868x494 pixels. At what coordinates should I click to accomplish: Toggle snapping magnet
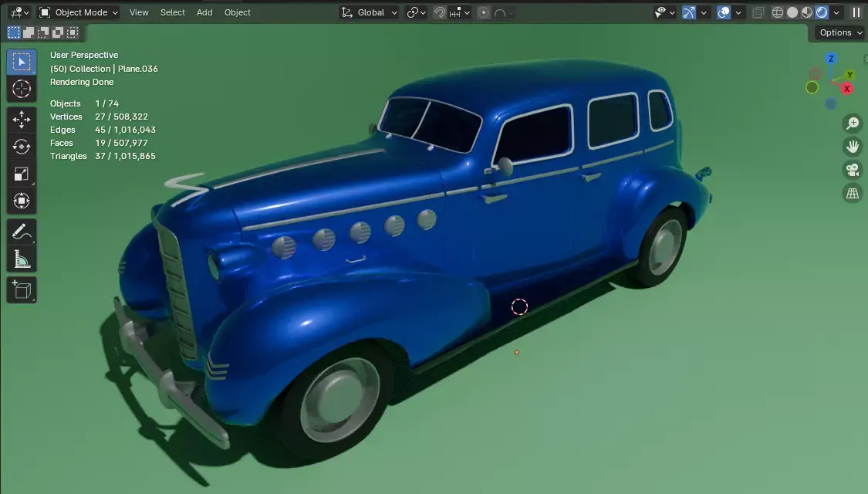(440, 12)
